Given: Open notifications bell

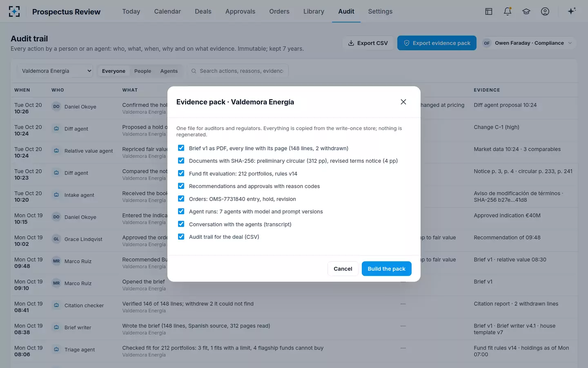Looking at the screenshot, I should [508, 11].
